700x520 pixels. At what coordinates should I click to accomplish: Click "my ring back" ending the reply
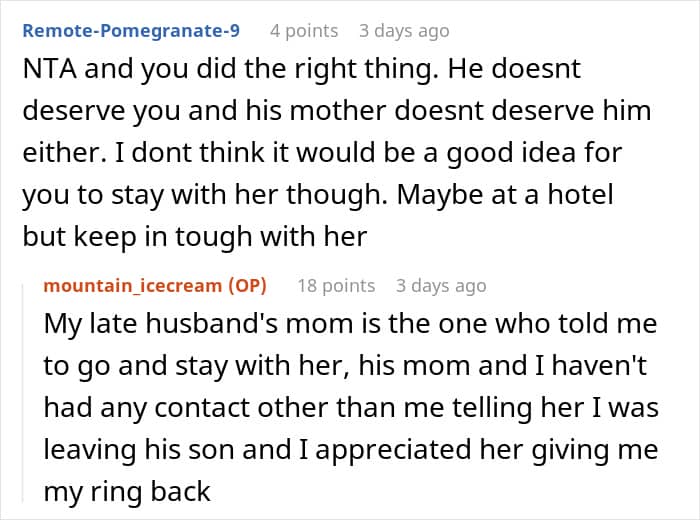(x=127, y=492)
